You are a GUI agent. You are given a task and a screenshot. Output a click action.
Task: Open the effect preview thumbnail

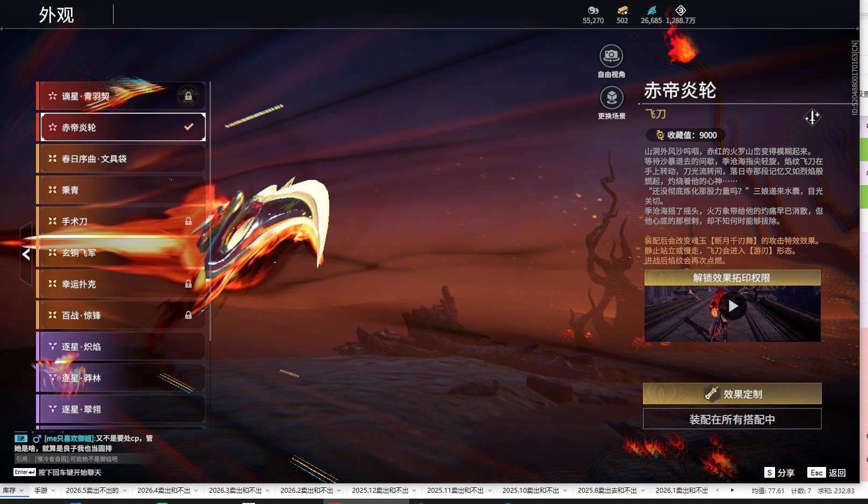point(733,313)
